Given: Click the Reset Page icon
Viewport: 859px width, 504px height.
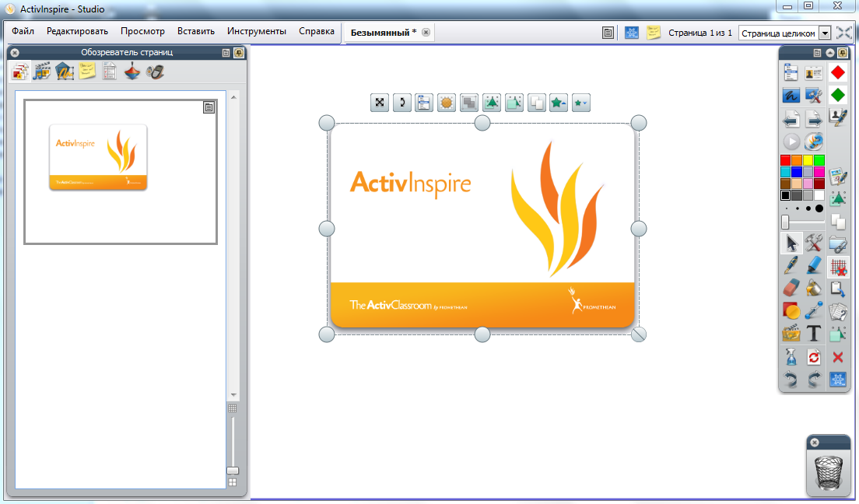Looking at the screenshot, I should [814, 357].
